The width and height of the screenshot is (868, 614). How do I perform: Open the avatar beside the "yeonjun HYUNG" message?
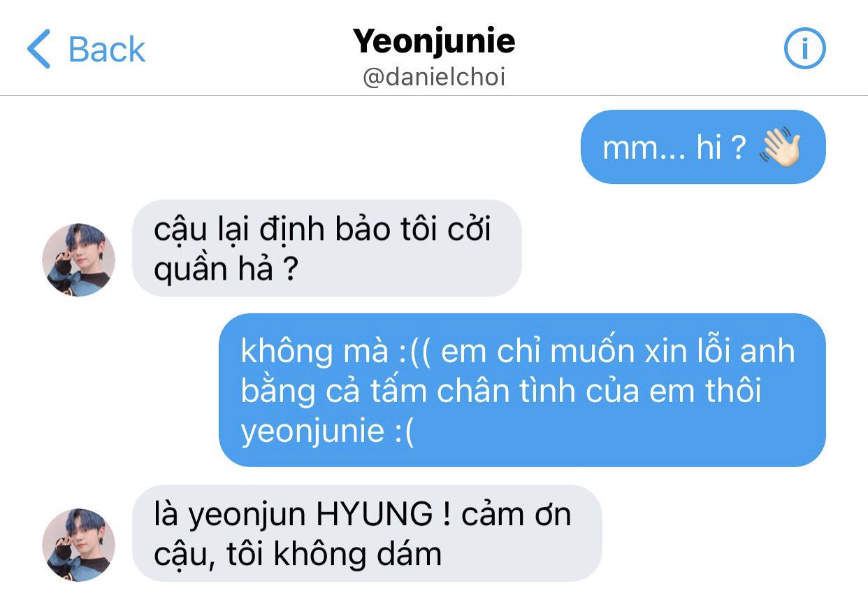[78, 545]
